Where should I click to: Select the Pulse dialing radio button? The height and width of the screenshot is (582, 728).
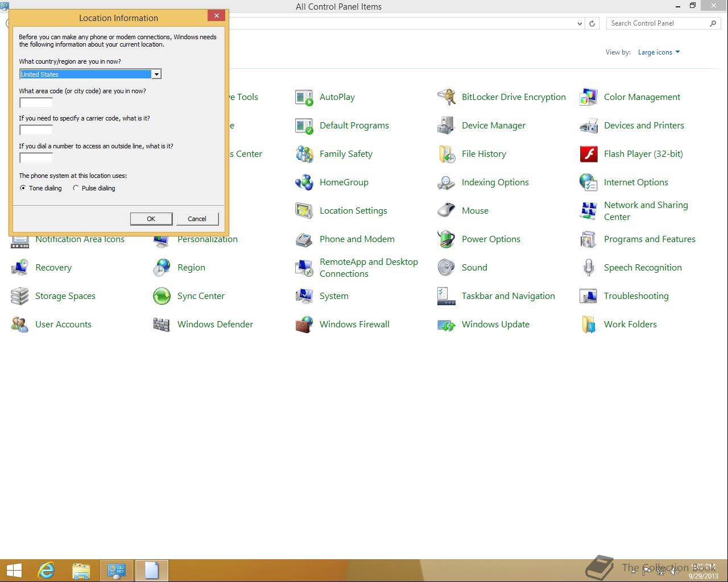click(x=76, y=188)
